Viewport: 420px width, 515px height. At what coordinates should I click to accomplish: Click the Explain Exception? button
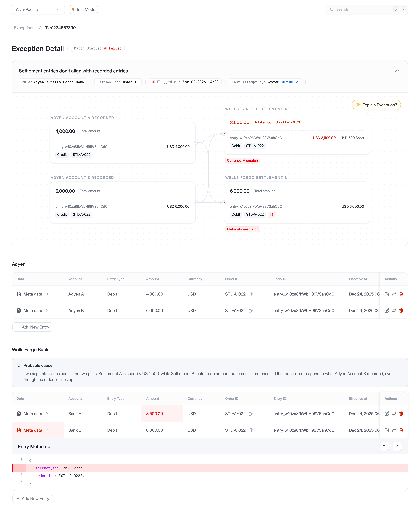pos(376,105)
